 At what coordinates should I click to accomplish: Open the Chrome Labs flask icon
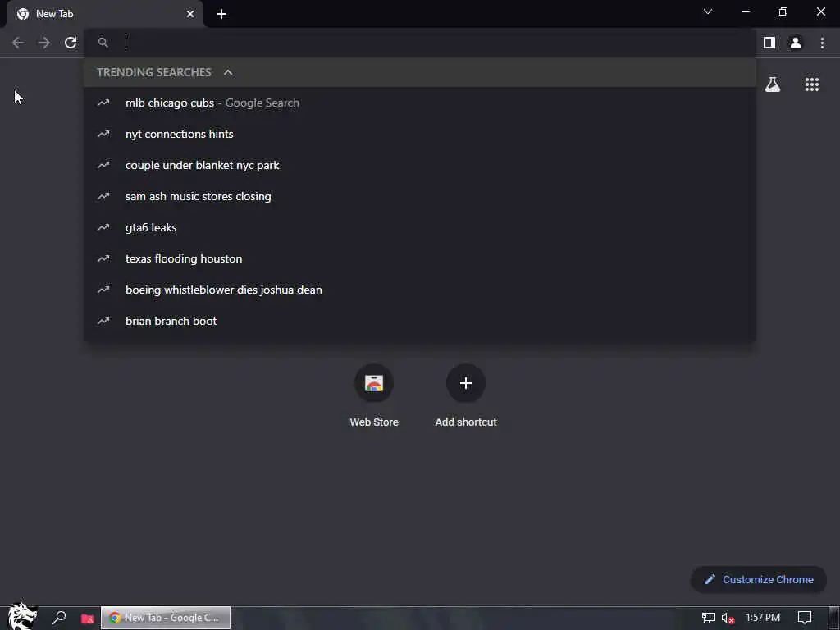pos(772,84)
